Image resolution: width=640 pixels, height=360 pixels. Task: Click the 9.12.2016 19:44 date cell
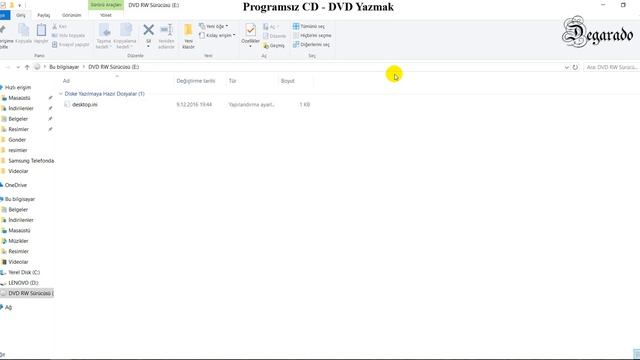point(194,105)
